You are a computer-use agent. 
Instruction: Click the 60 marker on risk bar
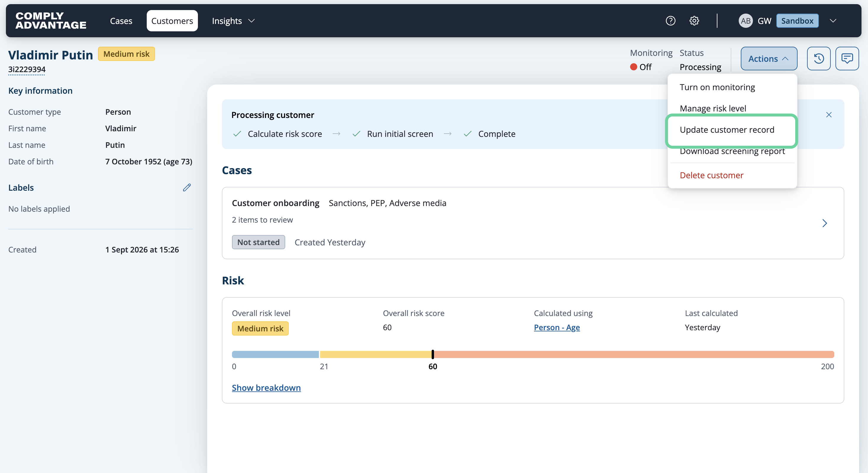(433, 354)
